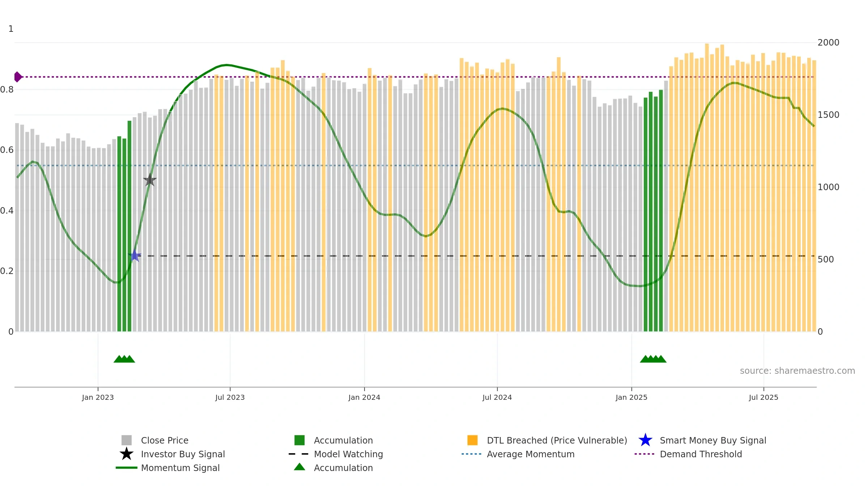This screenshot has width=868, height=488.
Task: Toggle the Demand Threshold legend entry
Action: [688, 454]
